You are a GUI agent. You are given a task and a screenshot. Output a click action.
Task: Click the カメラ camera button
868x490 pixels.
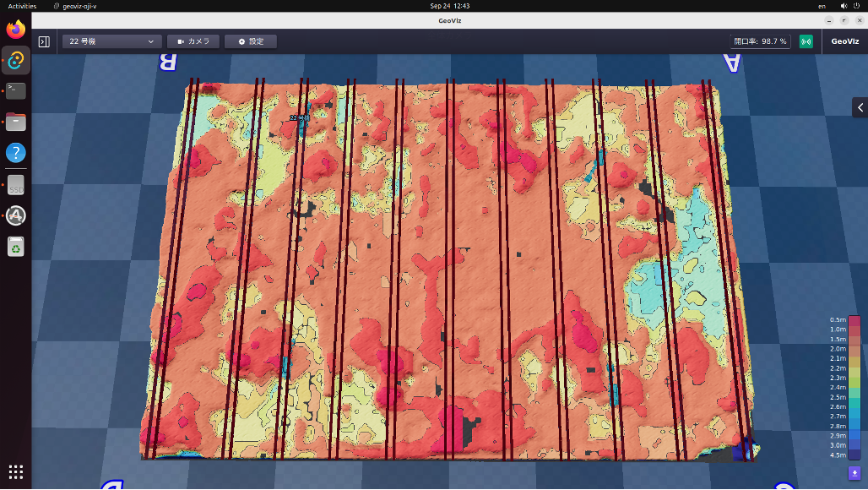pos(193,41)
